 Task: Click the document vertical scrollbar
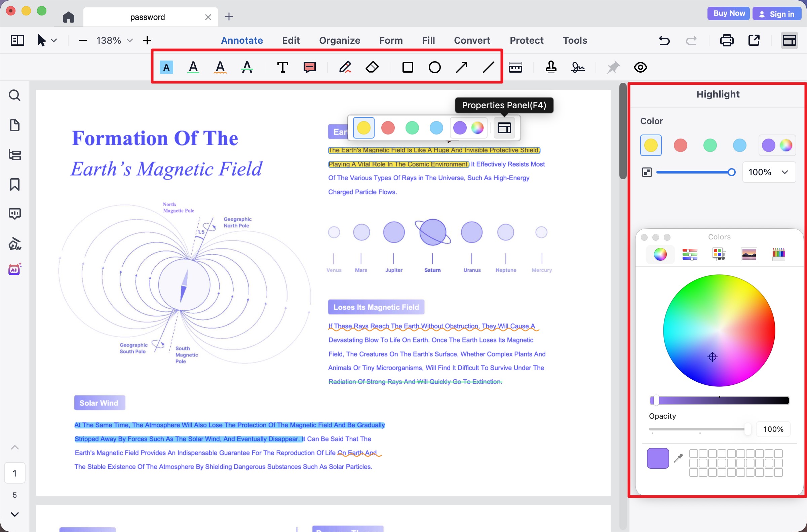(622, 131)
